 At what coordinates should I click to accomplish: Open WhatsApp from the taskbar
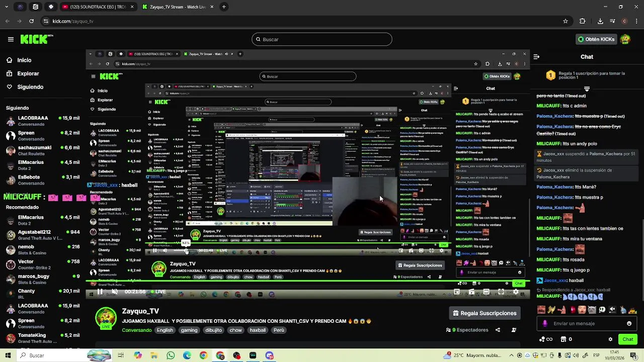tap(171, 355)
